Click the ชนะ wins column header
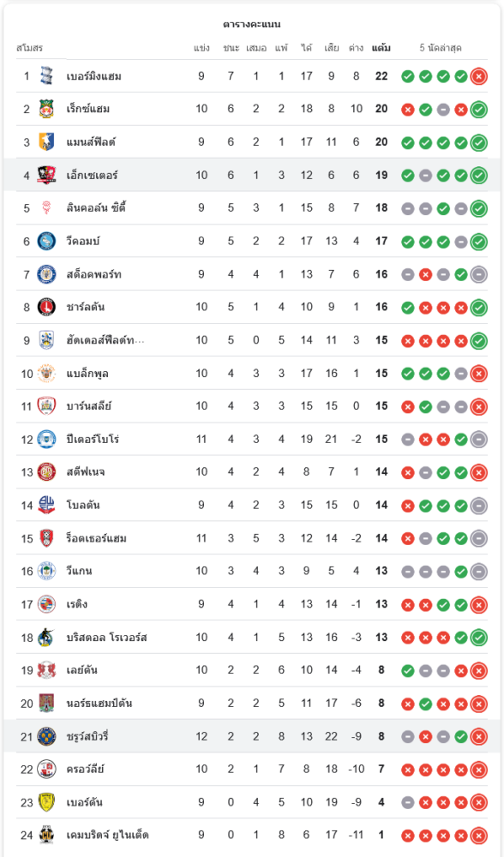The width and height of the screenshot is (504, 857). coord(231,48)
